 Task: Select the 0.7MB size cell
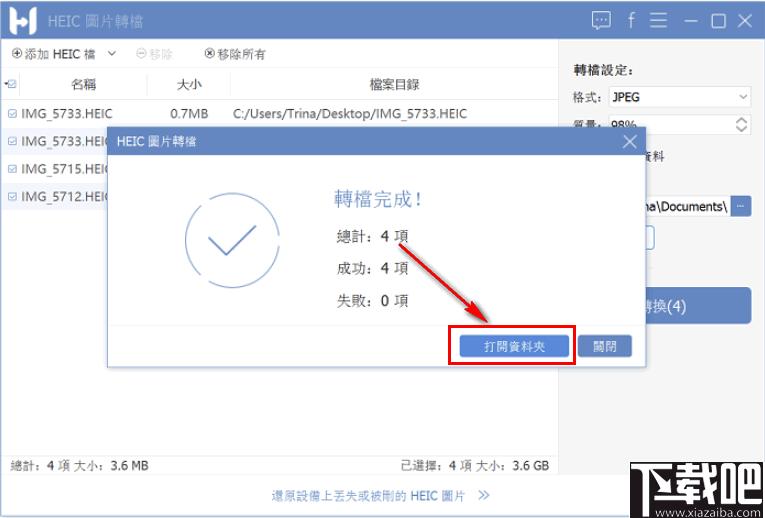189,114
